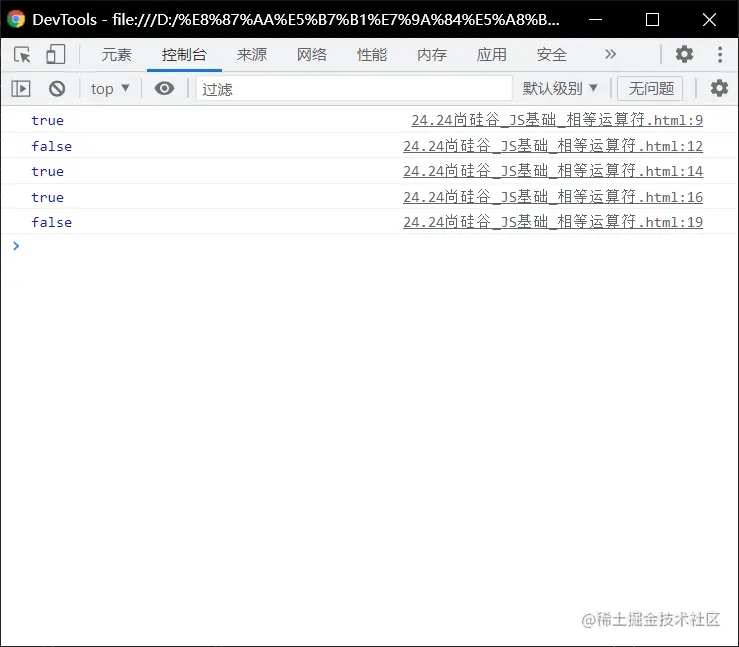Expand the more tabs chevron
Screen dimensions: 739x647
coord(610,54)
